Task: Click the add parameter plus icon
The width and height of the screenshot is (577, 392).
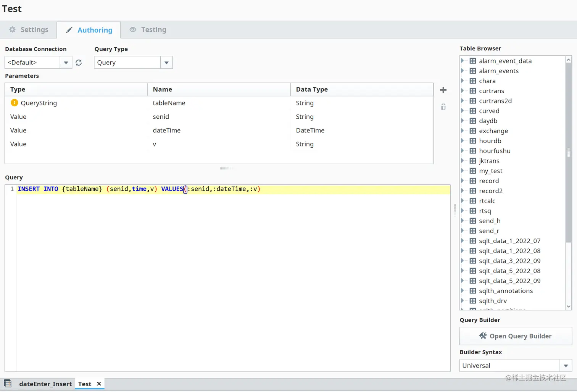Action: click(443, 90)
